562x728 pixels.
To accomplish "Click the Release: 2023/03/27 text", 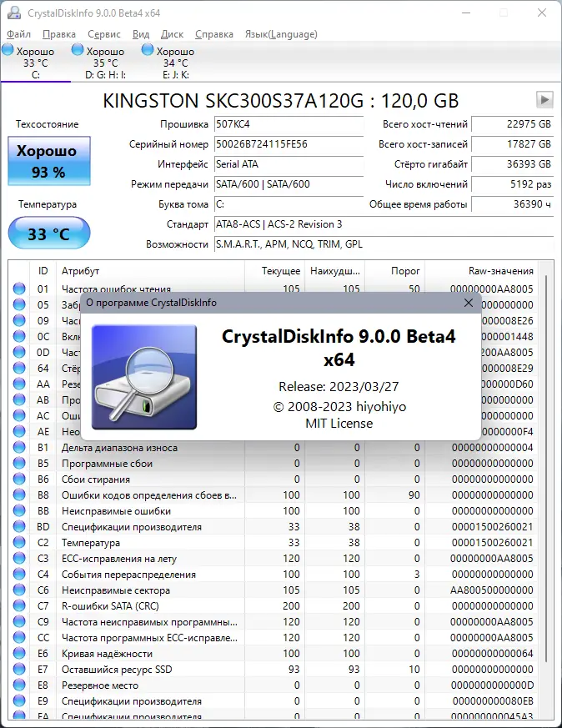I will [x=339, y=386].
